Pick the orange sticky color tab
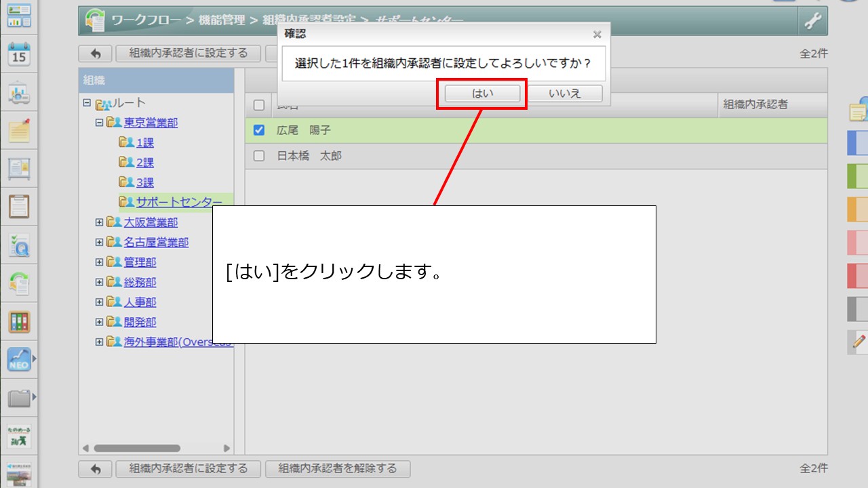This screenshot has height=488, width=868. (858, 209)
